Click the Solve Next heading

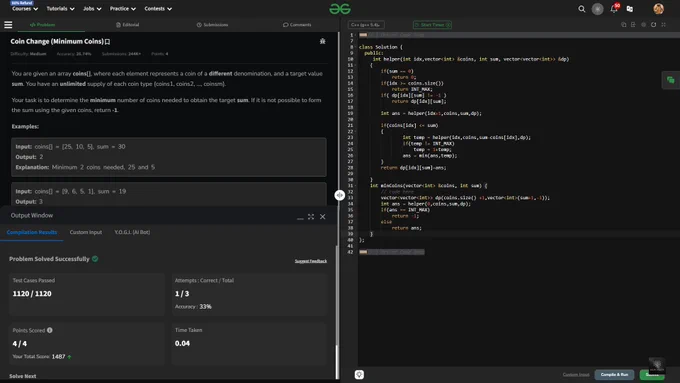(23, 376)
